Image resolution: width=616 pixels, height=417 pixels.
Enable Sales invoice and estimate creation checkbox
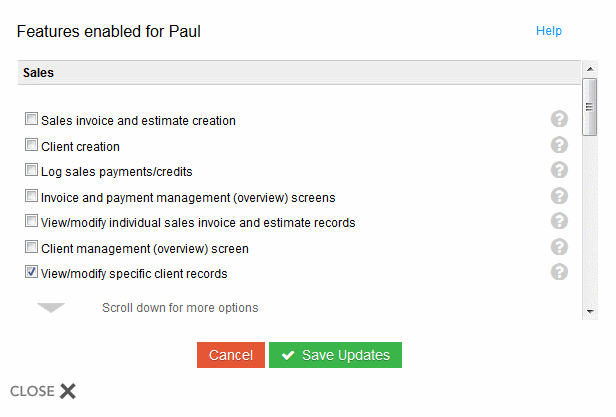(32, 120)
